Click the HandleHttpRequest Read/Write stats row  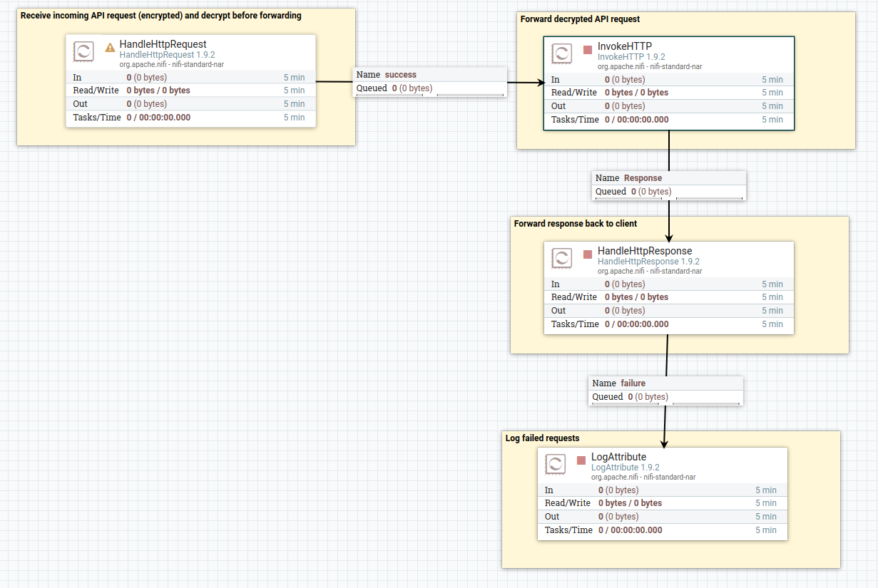click(190, 91)
